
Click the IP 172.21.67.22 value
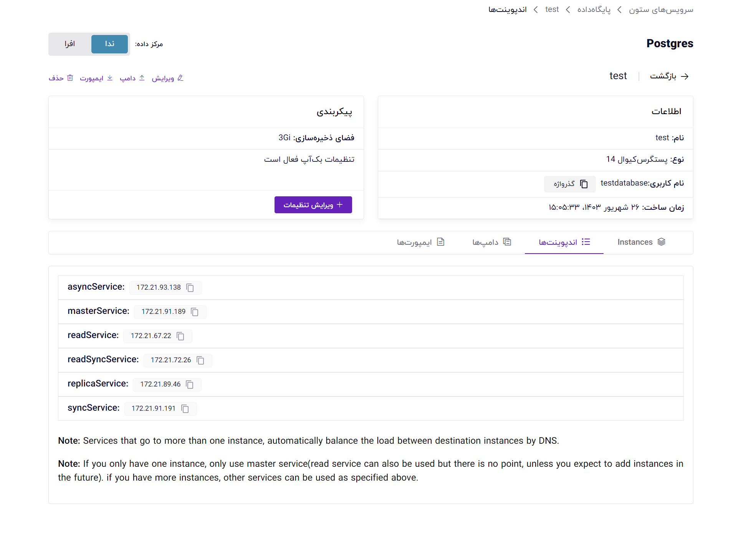pyautogui.click(x=151, y=336)
